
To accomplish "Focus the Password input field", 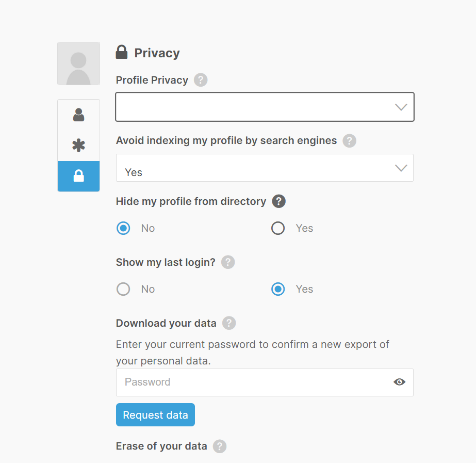I will tap(253, 382).
